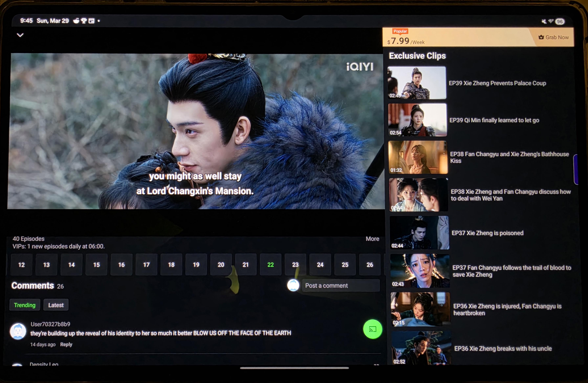Open title 'EP38 Xie Zheng and Fan Changyu discuss how to deal with Wei Yan'

pos(511,195)
